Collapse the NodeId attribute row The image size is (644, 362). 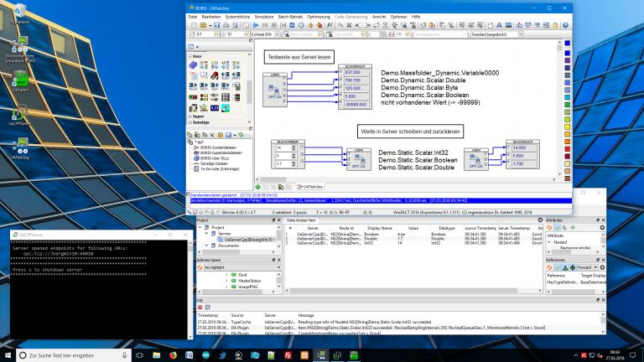coord(549,242)
